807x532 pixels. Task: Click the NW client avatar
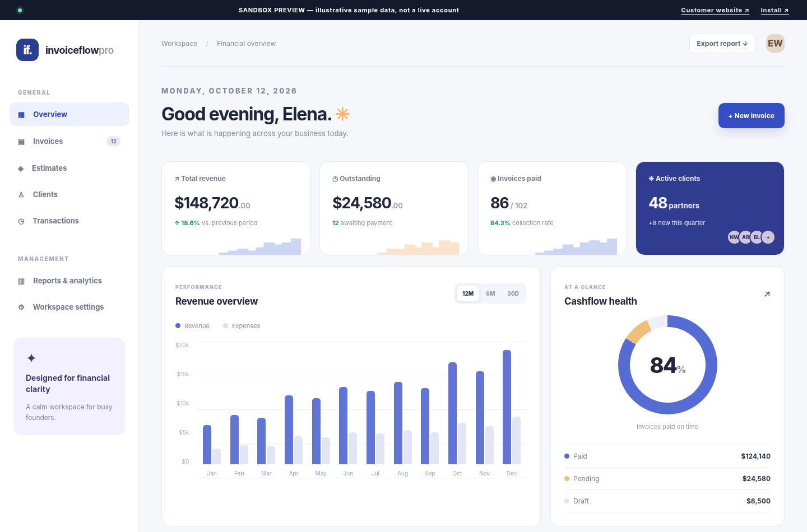click(x=734, y=237)
